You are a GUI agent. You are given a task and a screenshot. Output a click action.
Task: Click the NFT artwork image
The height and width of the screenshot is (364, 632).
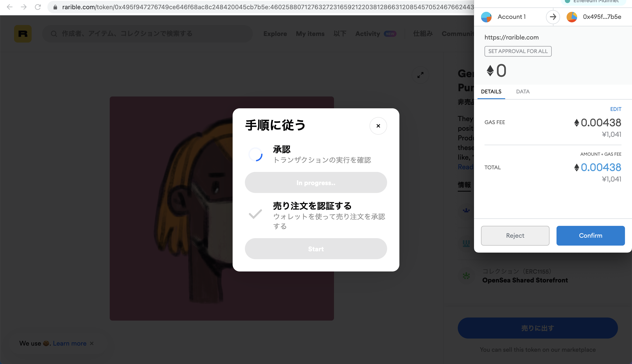pos(222,209)
